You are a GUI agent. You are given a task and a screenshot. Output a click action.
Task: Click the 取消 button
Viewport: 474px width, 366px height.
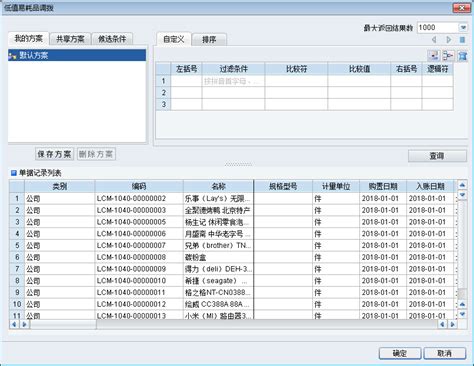pos(445,353)
